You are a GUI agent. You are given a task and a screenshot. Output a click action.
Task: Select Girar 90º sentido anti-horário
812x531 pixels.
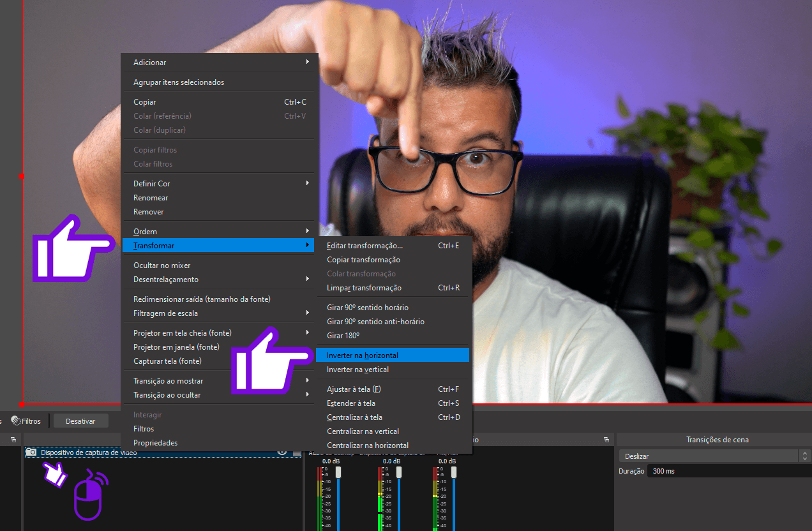pos(393,322)
